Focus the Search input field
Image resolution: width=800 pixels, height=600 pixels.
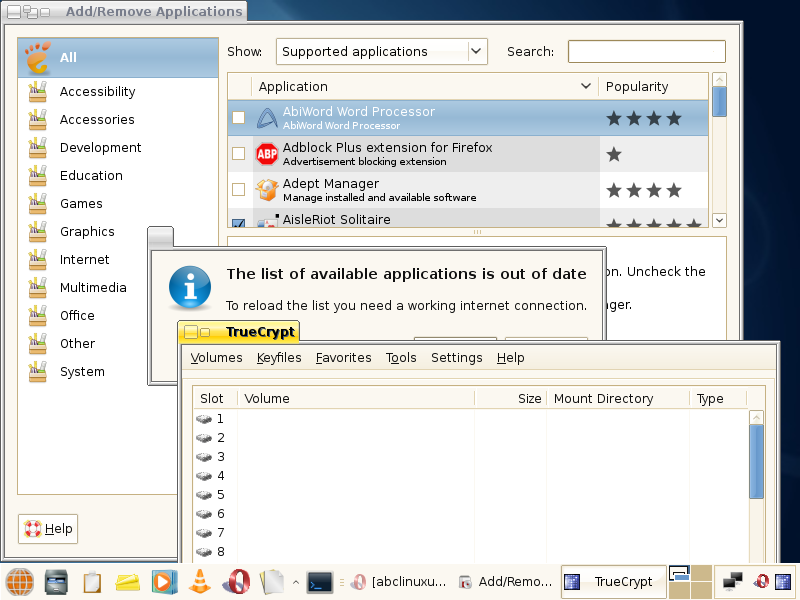coord(646,52)
